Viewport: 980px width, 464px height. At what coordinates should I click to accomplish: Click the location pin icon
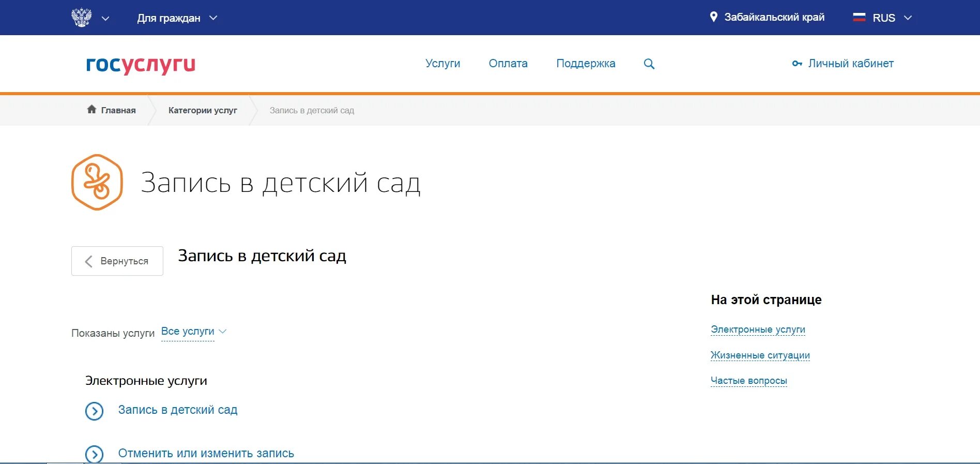[713, 17]
